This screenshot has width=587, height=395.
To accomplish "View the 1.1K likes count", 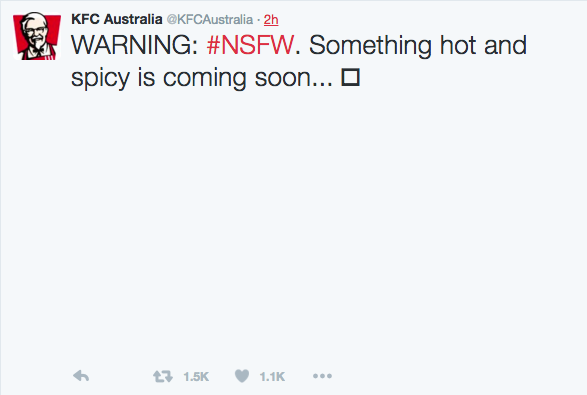I will pos(272,376).
